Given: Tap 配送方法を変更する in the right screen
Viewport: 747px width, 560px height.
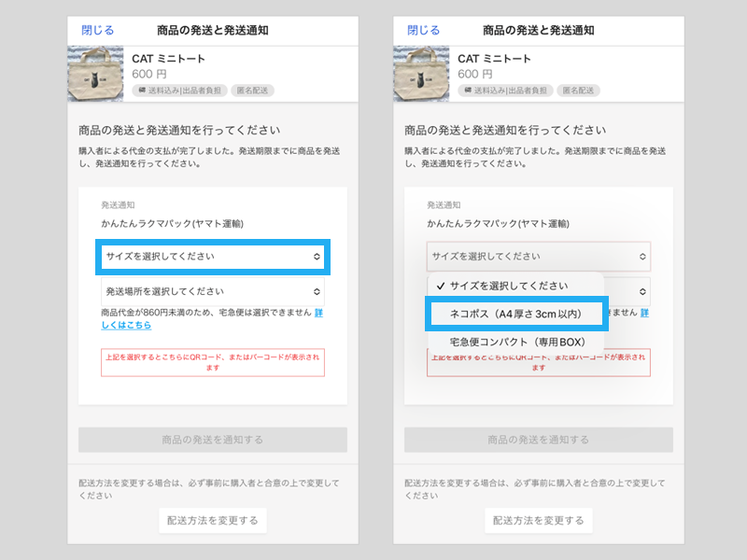Looking at the screenshot, I should coord(539,521).
